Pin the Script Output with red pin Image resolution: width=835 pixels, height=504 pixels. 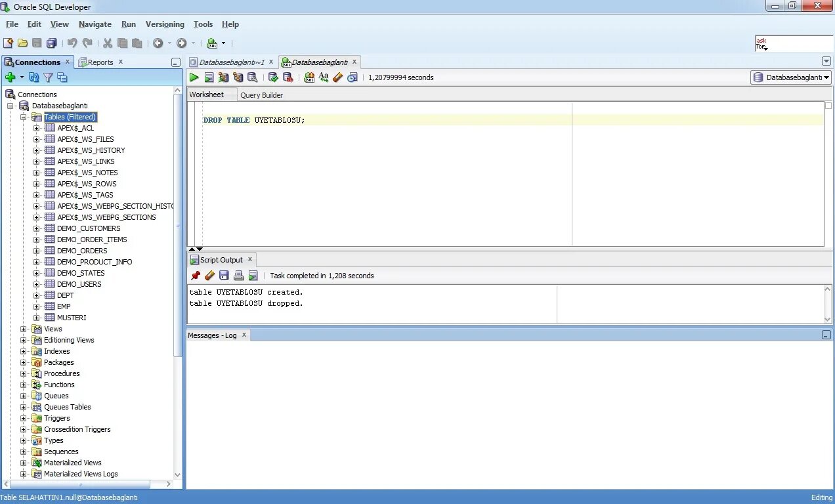[x=195, y=276]
